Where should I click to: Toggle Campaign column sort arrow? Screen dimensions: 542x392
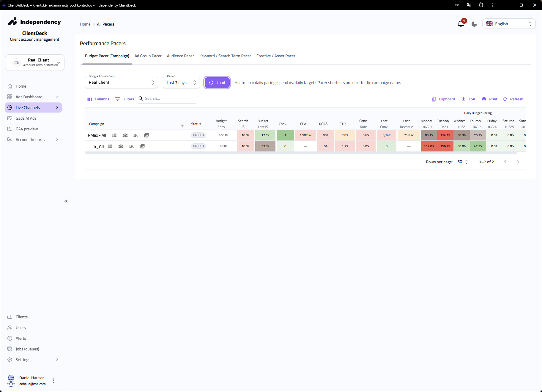(182, 126)
